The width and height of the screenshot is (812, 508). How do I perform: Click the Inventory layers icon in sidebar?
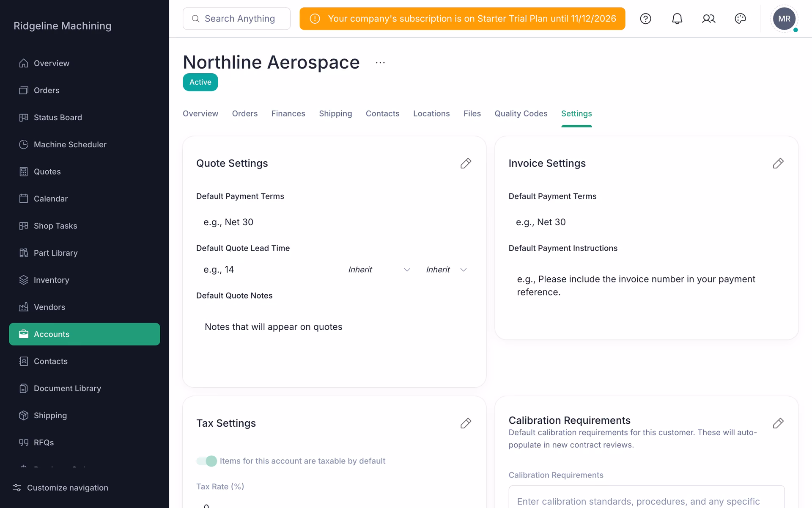pyautogui.click(x=24, y=280)
